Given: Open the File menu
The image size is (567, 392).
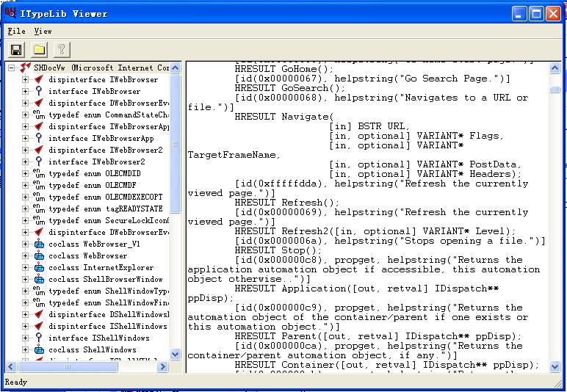Looking at the screenshot, I should pos(17,31).
